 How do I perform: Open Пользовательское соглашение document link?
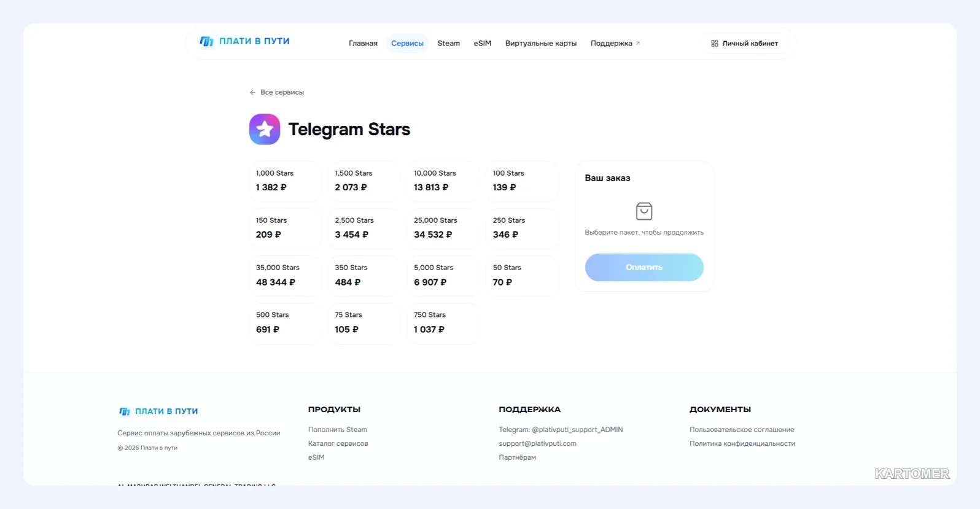coord(742,430)
